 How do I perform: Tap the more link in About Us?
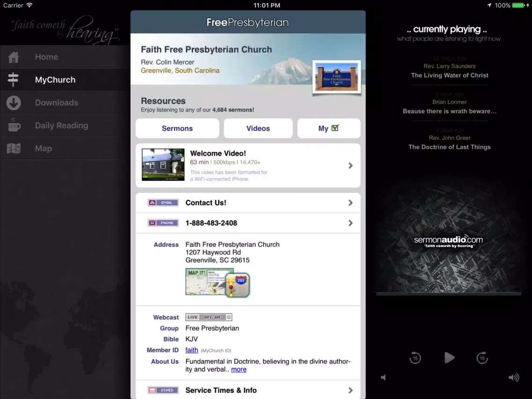(x=239, y=369)
